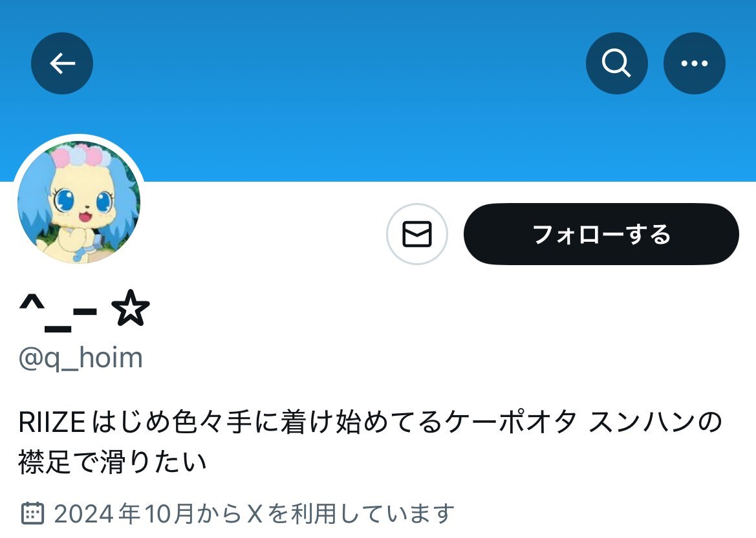This screenshot has height=538, width=756.
Task: Select the @q_hoim handle
Action: tap(81, 358)
